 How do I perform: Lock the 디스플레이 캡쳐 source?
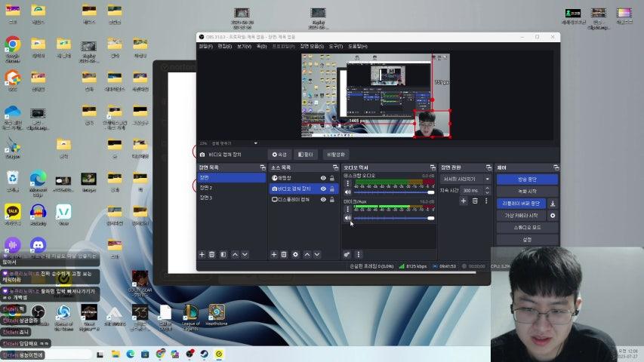[332, 199]
